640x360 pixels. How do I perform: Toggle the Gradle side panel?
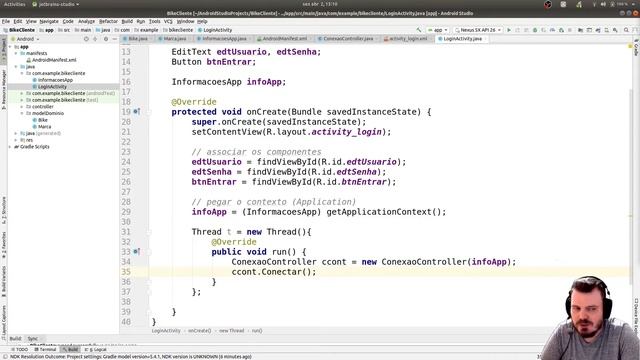pyautogui.click(x=636, y=48)
